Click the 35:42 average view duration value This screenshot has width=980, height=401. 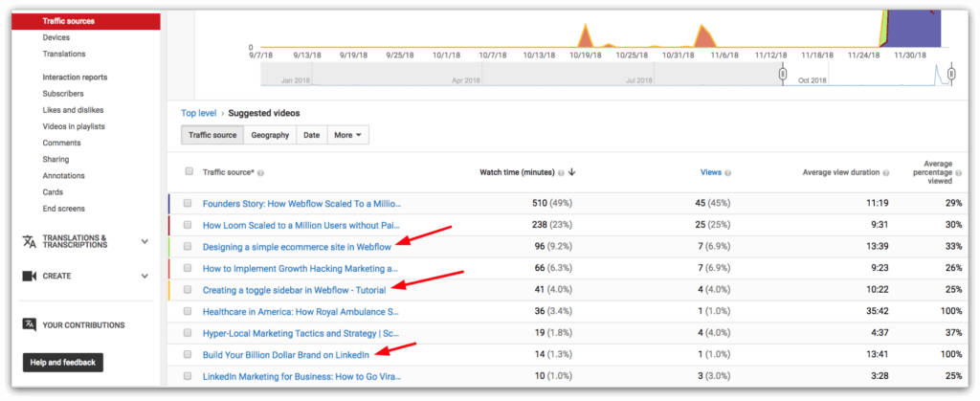pos(878,311)
